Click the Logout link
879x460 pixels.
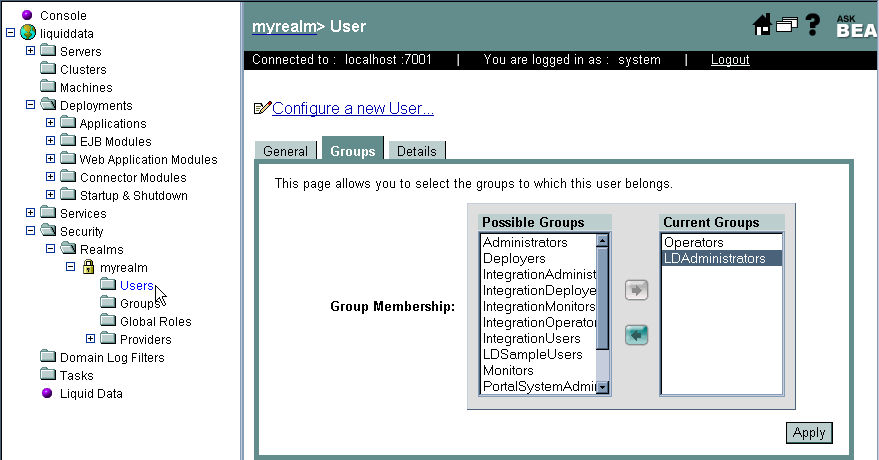pos(730,59)
